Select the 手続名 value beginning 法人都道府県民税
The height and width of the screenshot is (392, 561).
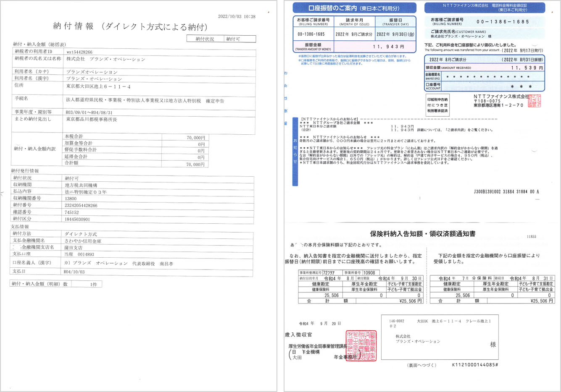tap(145, 101)
